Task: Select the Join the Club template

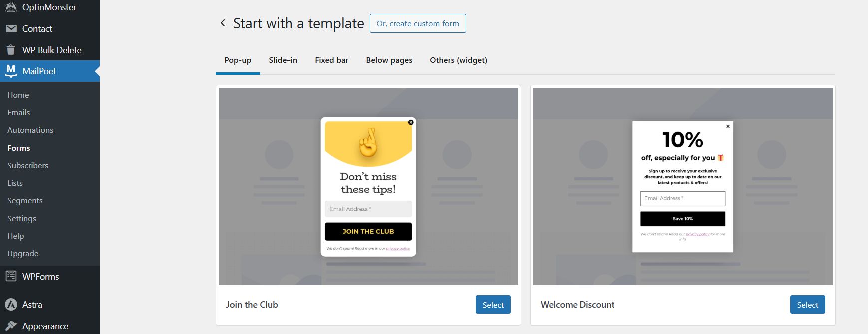Action: click(493, 305)
